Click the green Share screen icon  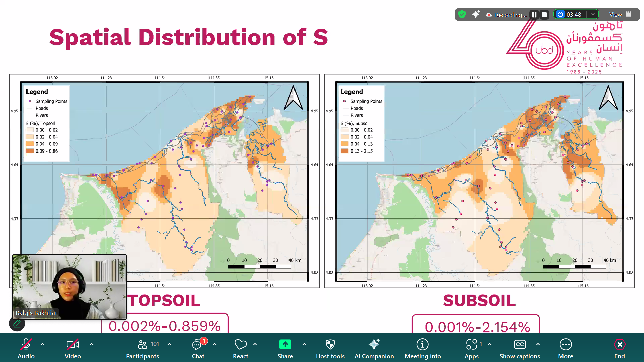285,345
